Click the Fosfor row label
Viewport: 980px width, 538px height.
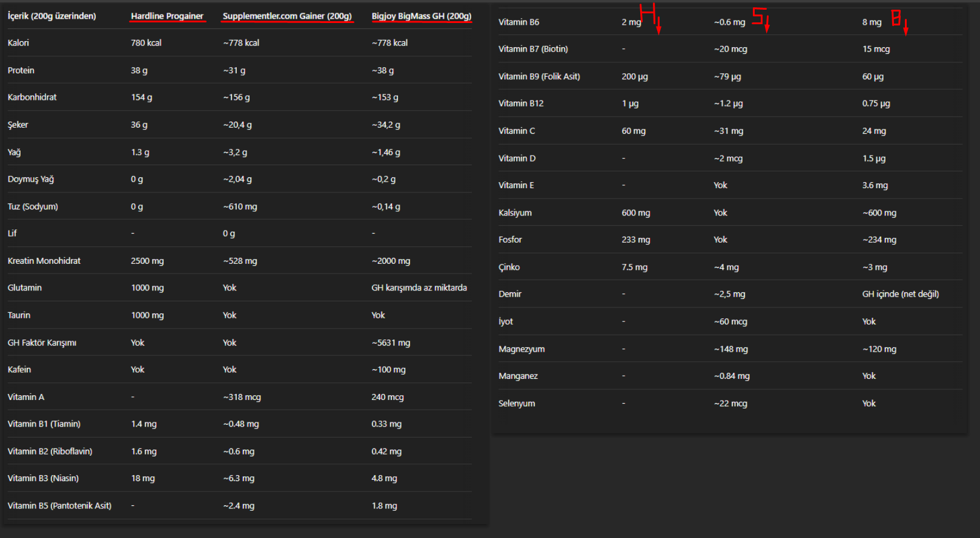coord(511,240)
